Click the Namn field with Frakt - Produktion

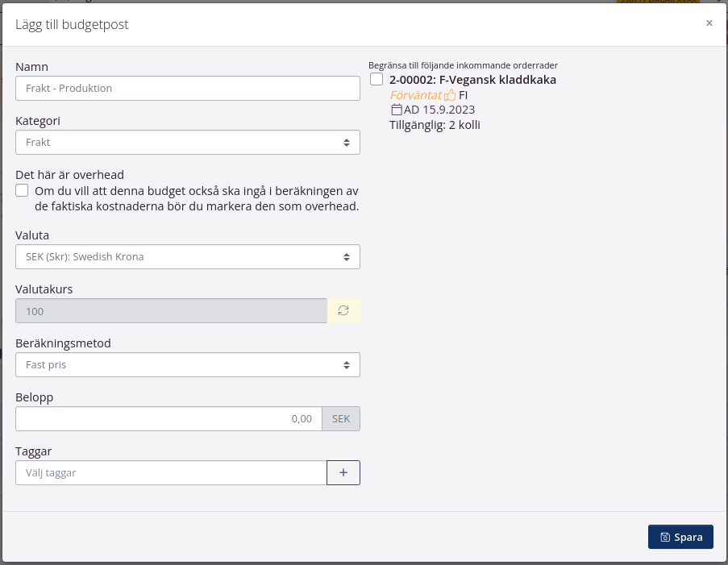click(188, 88)
